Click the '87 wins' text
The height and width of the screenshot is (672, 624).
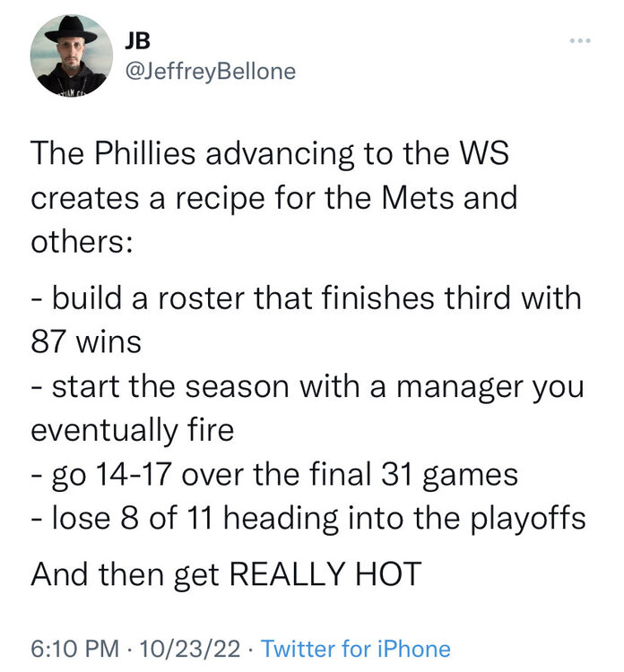click(x=86, y=342)
